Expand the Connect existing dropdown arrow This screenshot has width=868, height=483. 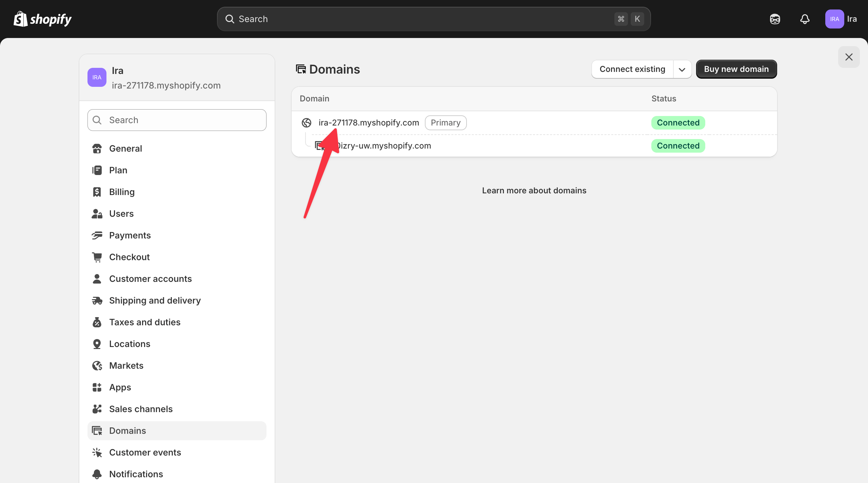[682, 69]
